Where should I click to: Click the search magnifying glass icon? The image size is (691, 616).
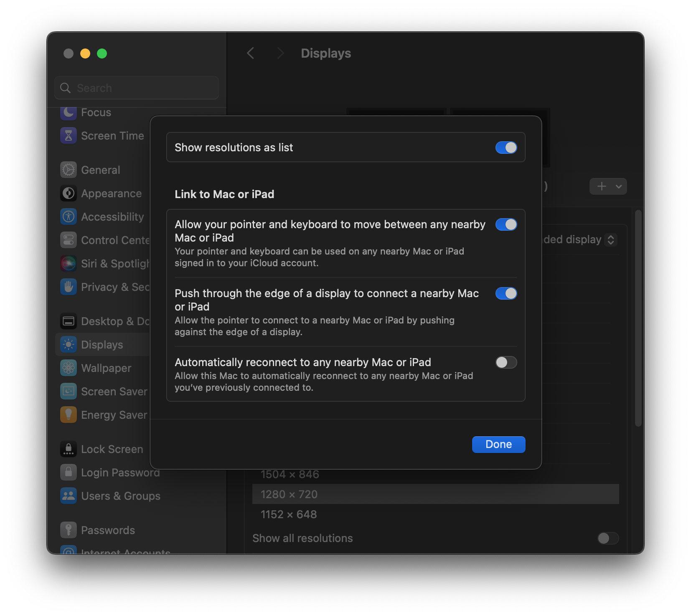65,88
